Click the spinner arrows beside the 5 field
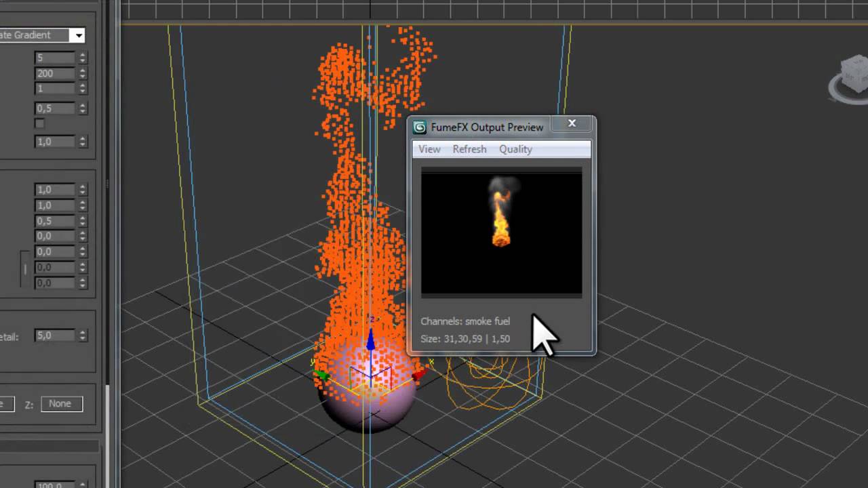 point(83,58)
